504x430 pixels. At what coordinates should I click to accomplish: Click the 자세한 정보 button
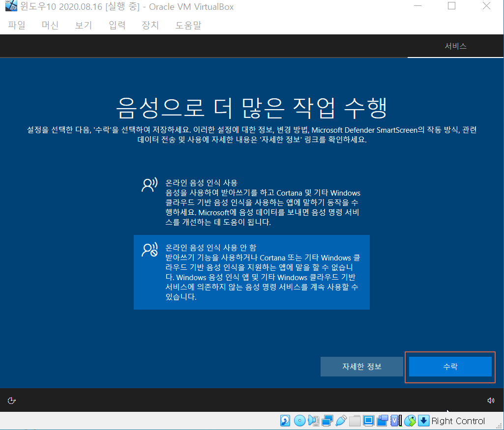point(361,367)
